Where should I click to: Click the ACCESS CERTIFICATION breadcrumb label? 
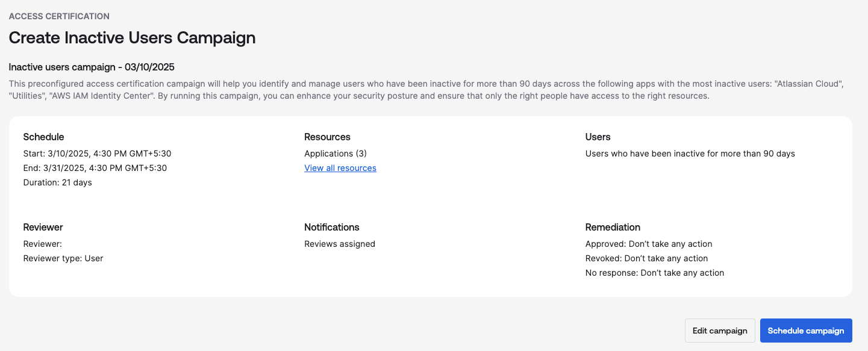[59, 16]
